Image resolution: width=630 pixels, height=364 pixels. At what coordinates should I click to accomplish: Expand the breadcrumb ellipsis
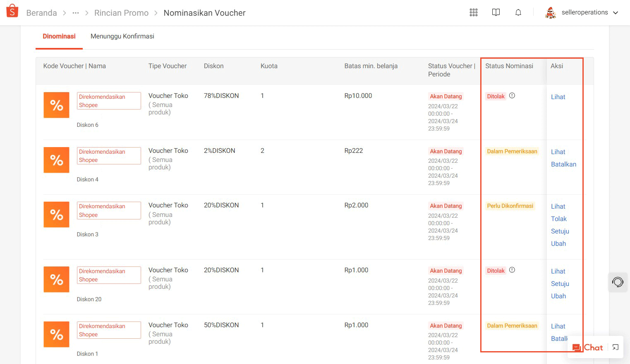pyautogui.click(x=75, y=13)
